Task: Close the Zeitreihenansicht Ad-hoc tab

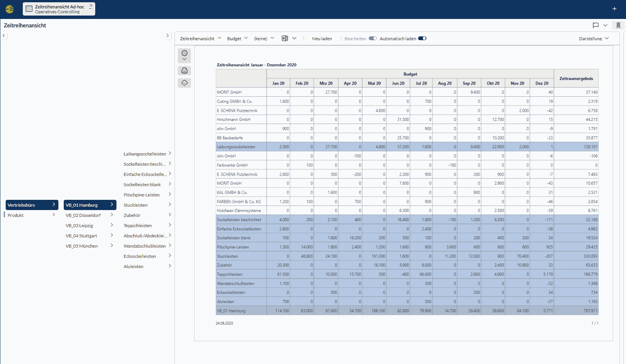Action: pos(91,6)
